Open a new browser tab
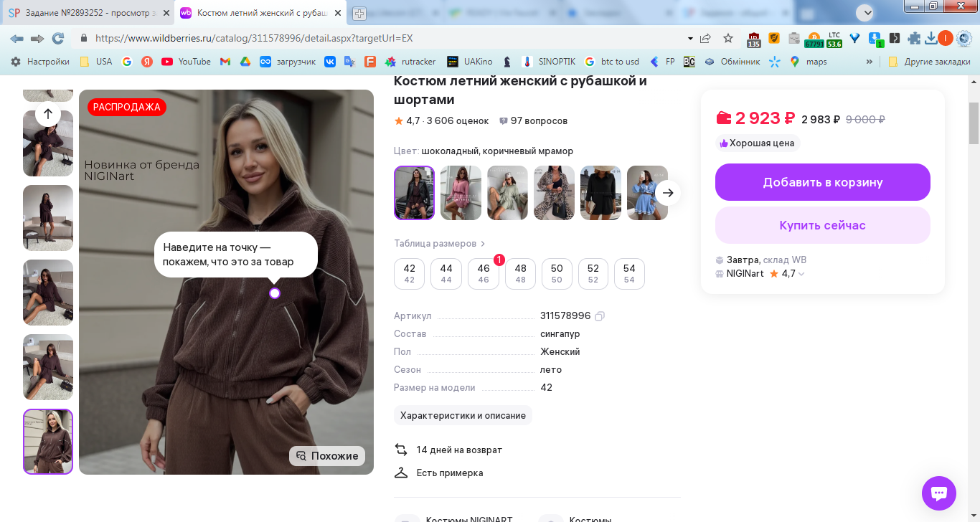Viewport: 980px width, 522px height. [359, 13]
